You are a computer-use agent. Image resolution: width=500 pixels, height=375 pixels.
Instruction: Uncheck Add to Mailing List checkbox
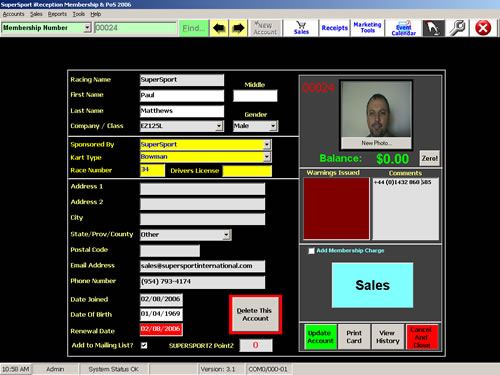[x=144, y=345]
